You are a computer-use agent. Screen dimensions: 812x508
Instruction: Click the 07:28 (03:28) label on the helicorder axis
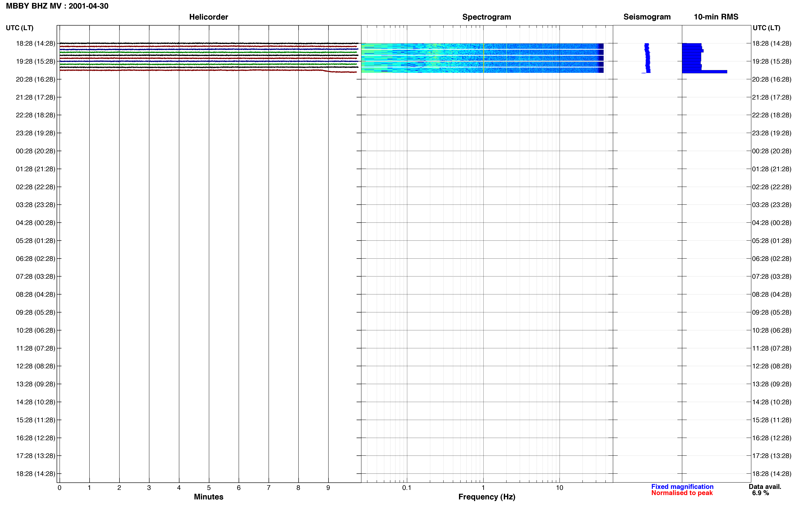coord(36,277)
